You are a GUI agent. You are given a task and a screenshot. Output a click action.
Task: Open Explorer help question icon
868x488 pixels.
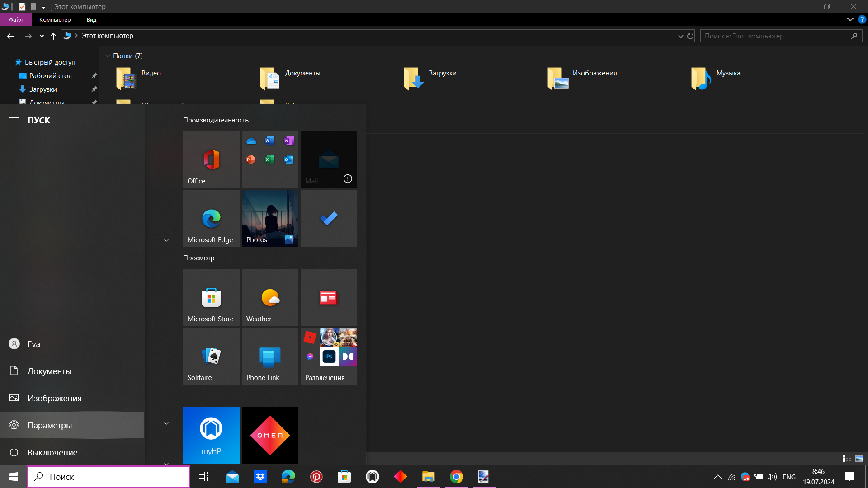[862, 19]
